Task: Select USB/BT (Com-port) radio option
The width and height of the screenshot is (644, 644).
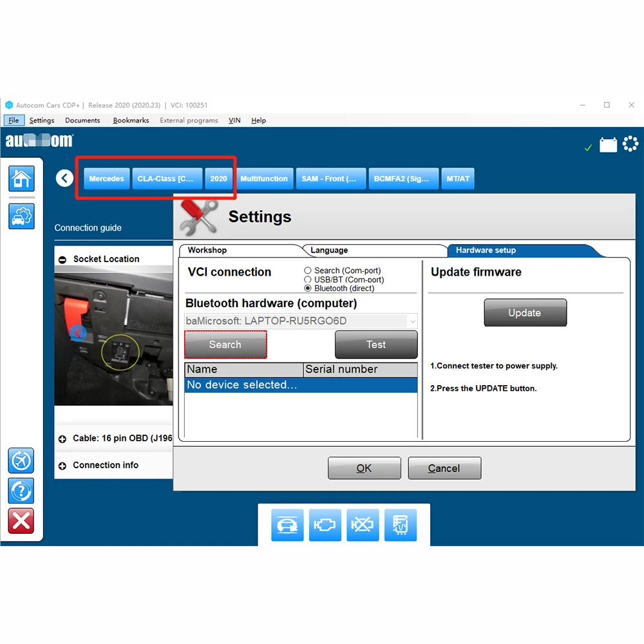Action: pos(308,279)
